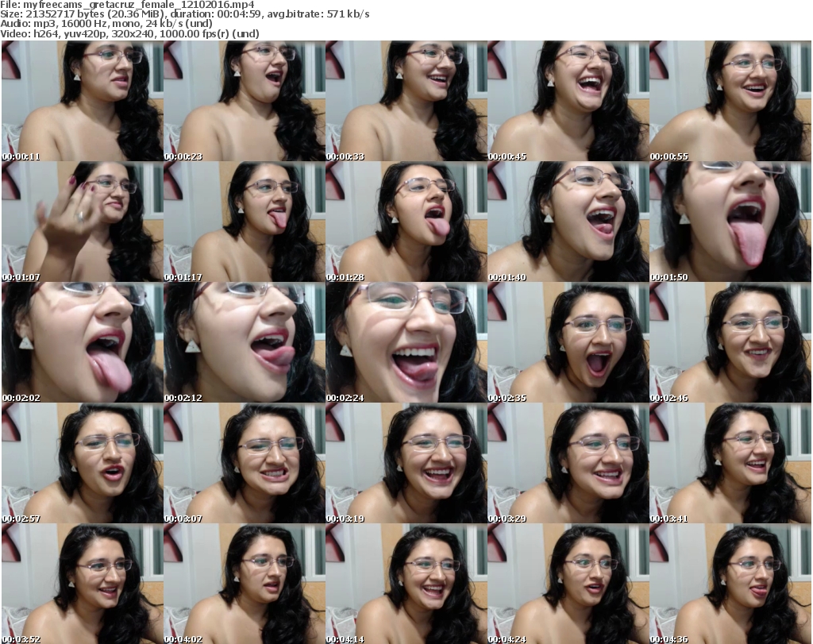
Task: Select the thumbnail stamped 00:03:52
Action: point(83,584)
